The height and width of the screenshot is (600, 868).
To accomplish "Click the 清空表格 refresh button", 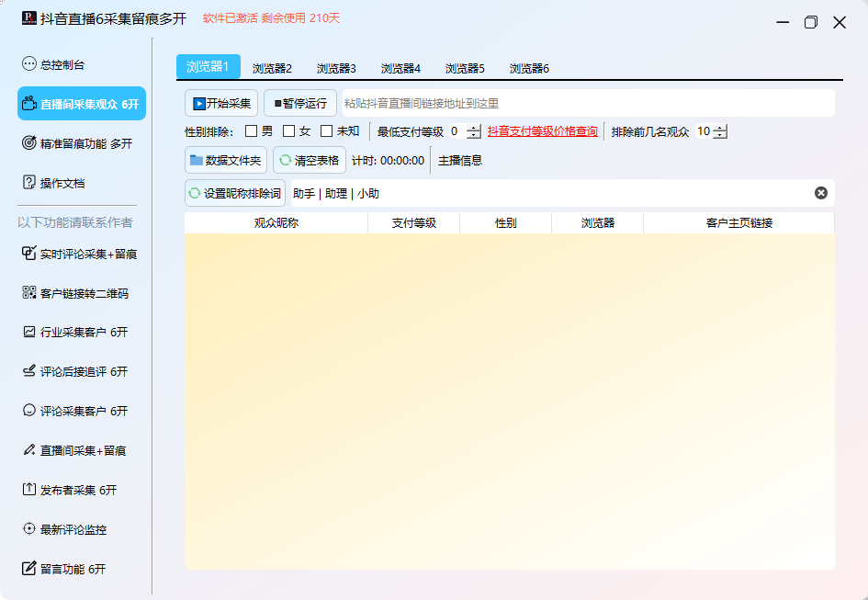I will (x=310, y=160).
